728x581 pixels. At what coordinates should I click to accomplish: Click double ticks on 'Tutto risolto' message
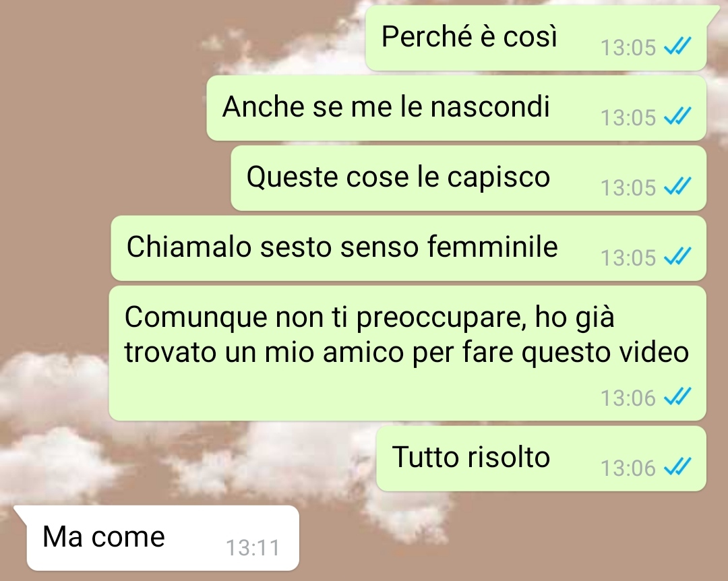(677, 466)
